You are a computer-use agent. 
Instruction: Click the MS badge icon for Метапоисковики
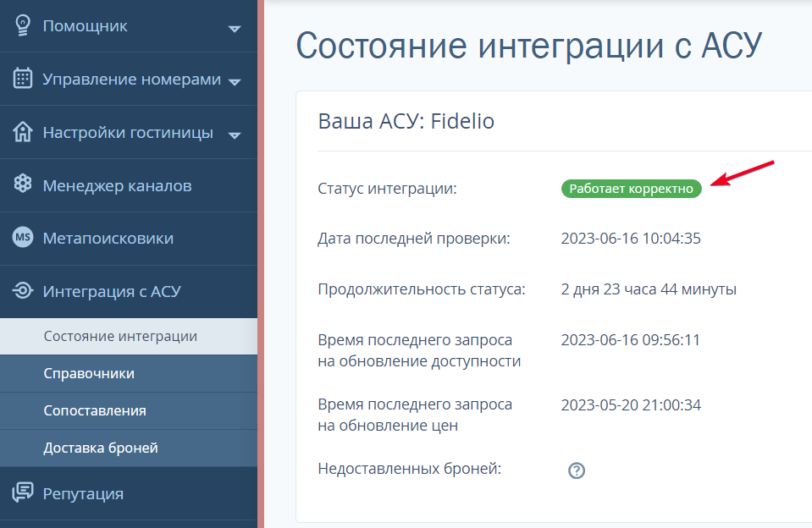[23, 238]
